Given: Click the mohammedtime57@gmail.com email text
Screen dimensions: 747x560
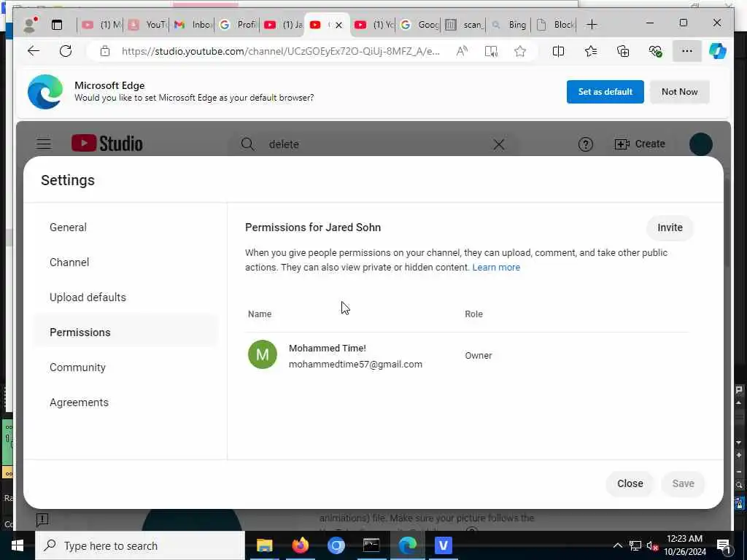Looking at the screenshot, I should [x=355, y=365].
